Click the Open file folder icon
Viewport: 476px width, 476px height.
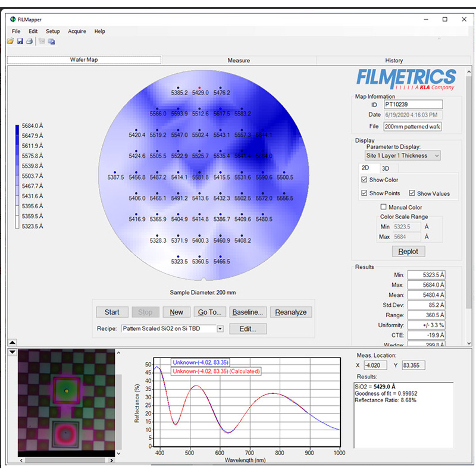click(10, 41)
